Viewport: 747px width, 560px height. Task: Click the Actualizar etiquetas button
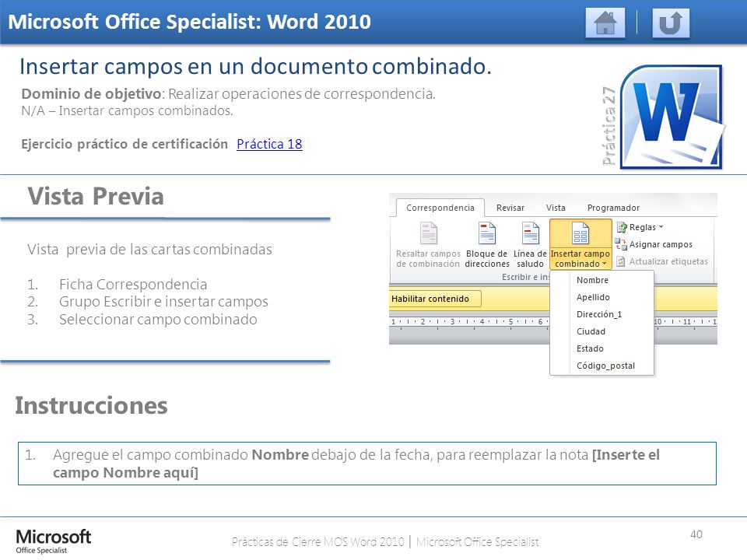coord(662,261)
